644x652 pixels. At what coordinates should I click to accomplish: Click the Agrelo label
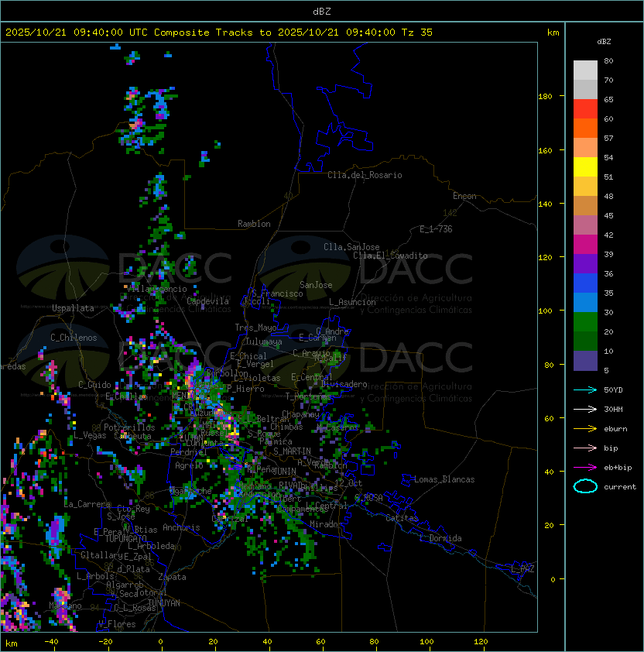[189, 465]
